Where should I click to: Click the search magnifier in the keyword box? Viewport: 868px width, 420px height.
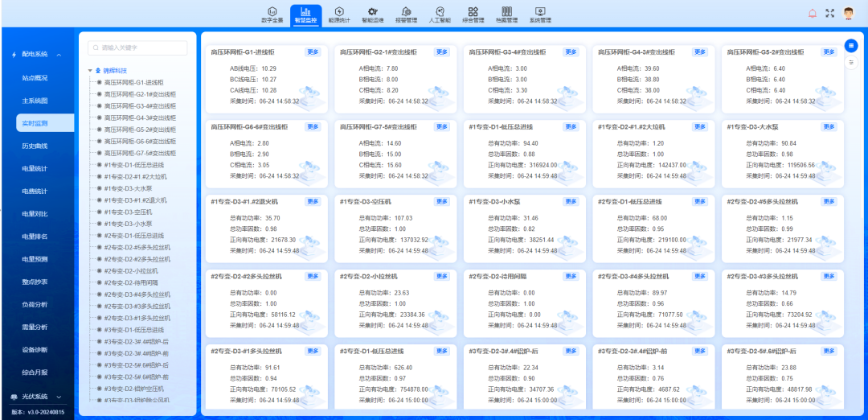[x=96, y=48]
